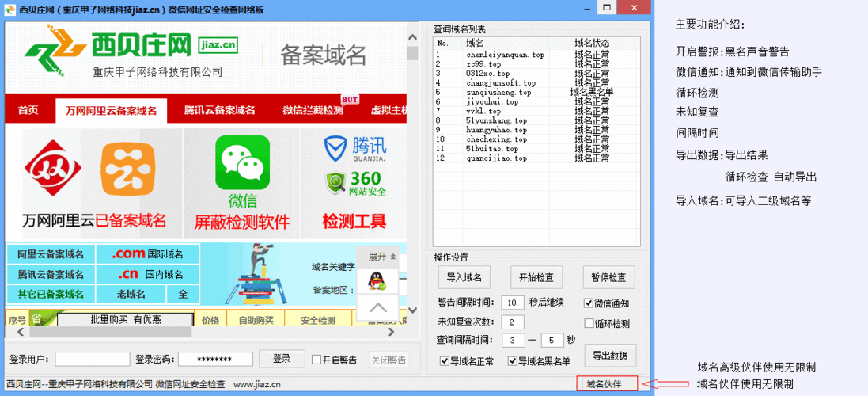Collapse the 展开 floating panel
This screenshot has height=396, width=868.
pos(382,257)
